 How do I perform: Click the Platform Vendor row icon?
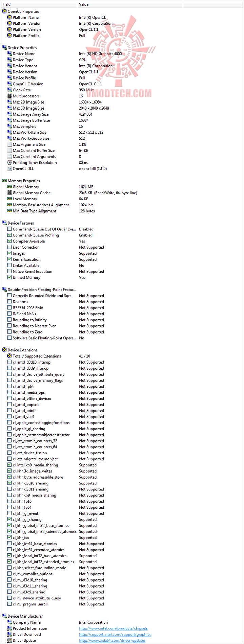point(9,24)
